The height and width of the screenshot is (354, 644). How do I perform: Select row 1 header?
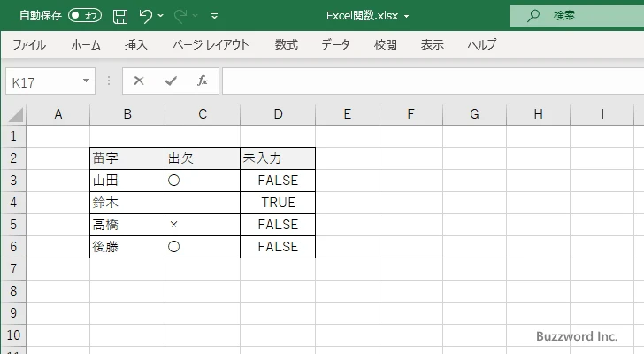(13, 136)
